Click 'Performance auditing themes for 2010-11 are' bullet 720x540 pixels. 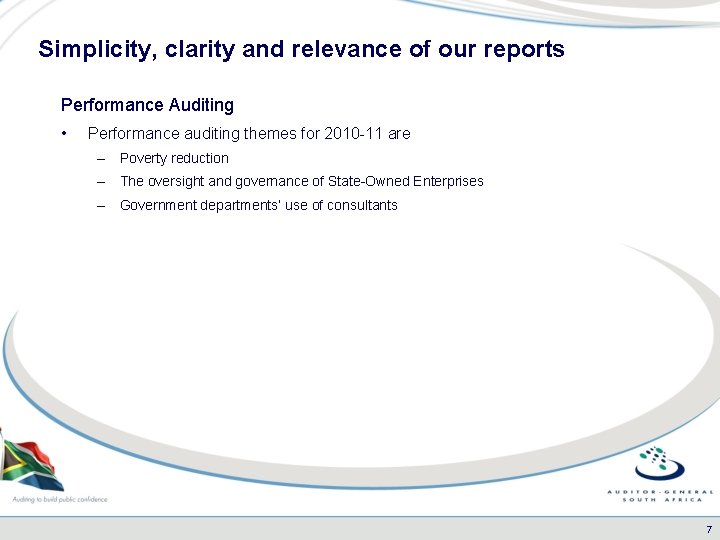[249, 134]
